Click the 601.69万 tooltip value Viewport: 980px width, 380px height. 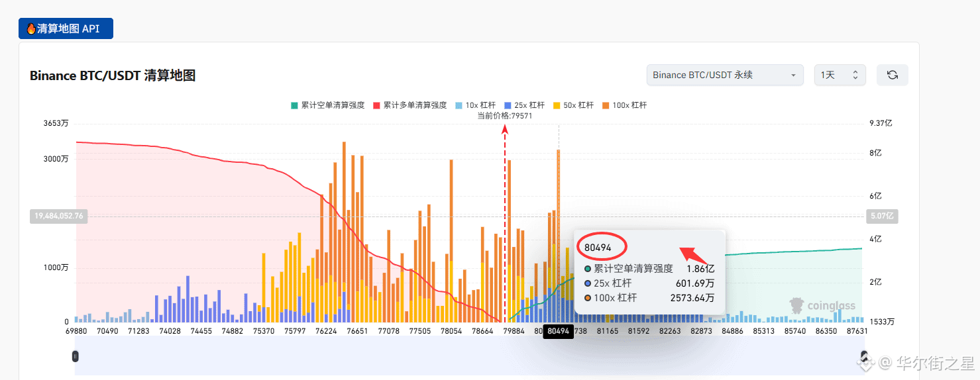click(x=695, y=283)
